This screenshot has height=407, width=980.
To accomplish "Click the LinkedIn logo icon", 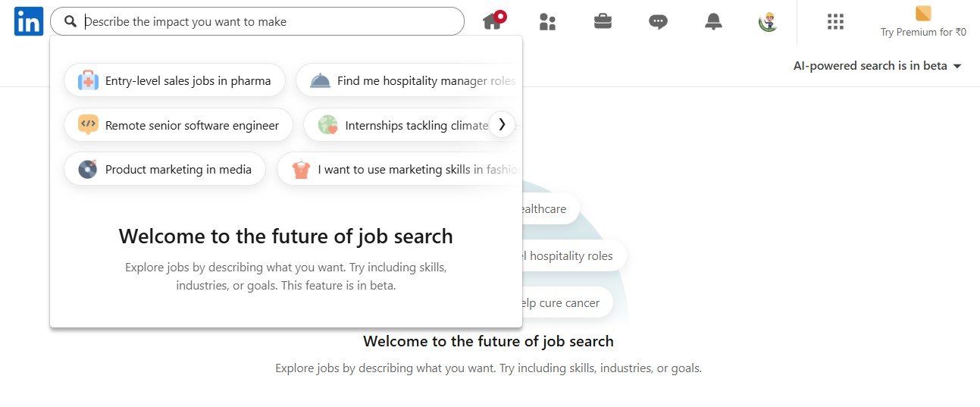I will 28,22.
